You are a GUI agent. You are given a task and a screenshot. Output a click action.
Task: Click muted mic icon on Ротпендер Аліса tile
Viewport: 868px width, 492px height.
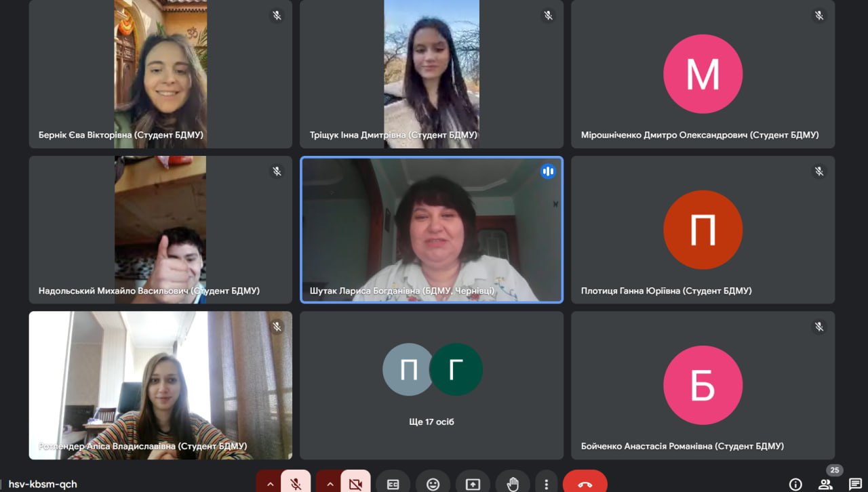[x=277, y=327]
